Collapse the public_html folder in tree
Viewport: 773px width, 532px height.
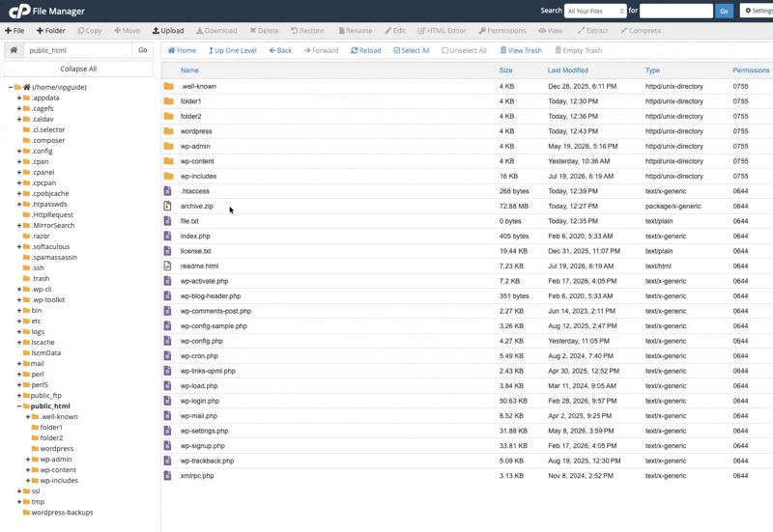(19, 406)
